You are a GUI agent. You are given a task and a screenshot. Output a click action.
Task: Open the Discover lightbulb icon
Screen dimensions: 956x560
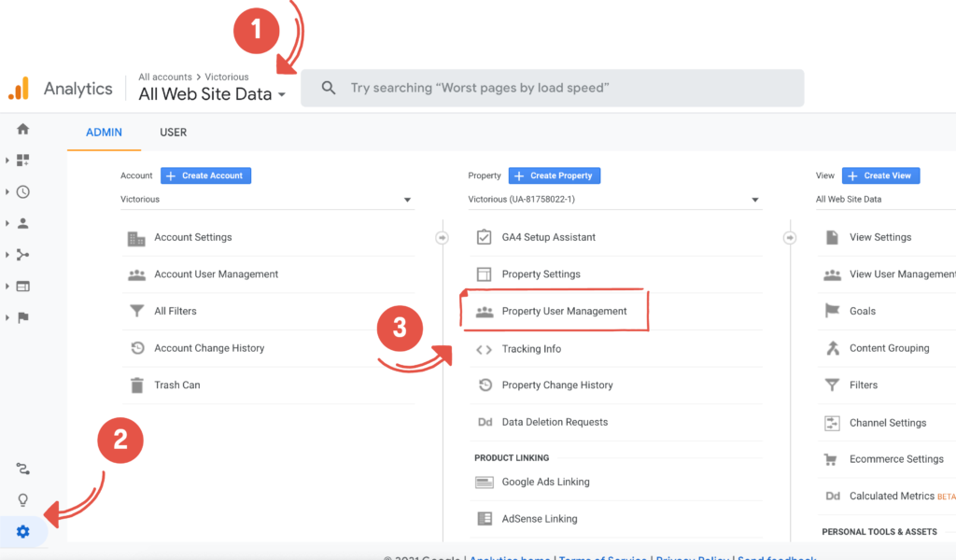[23, 500]
